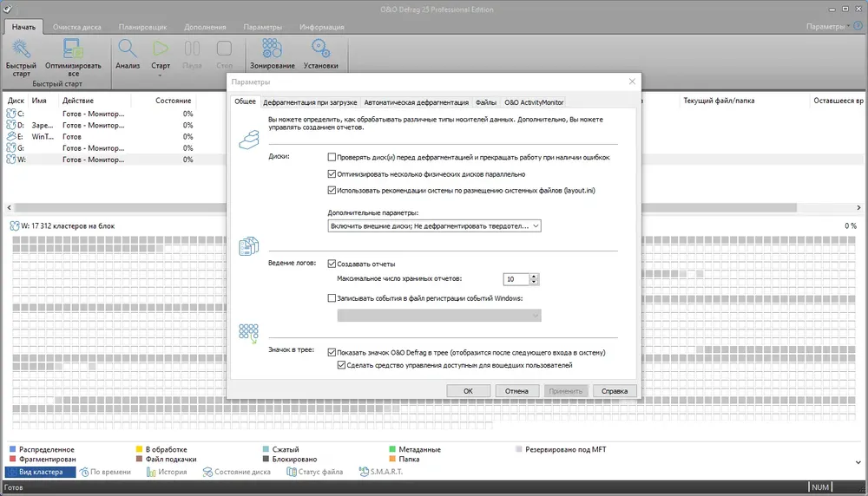
Task: Expand dropdown arrow under Старт
Action: (161, 75)
